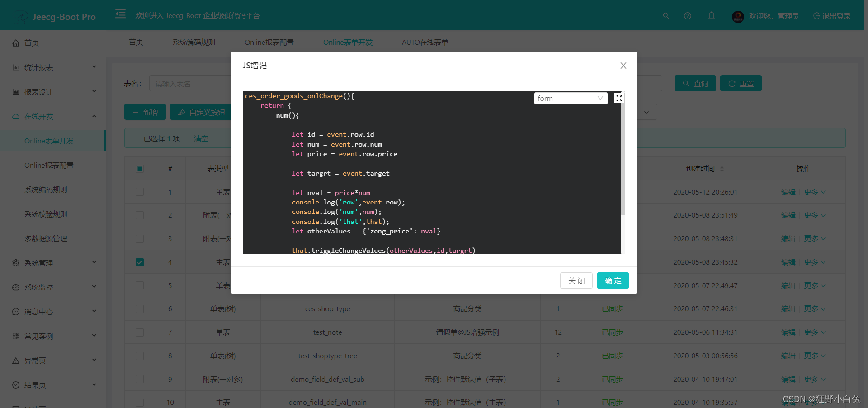Check the row 3 checkbox
Image resolution: width=868 pixels, height=408 pixels.
click(x=140, y=239)
